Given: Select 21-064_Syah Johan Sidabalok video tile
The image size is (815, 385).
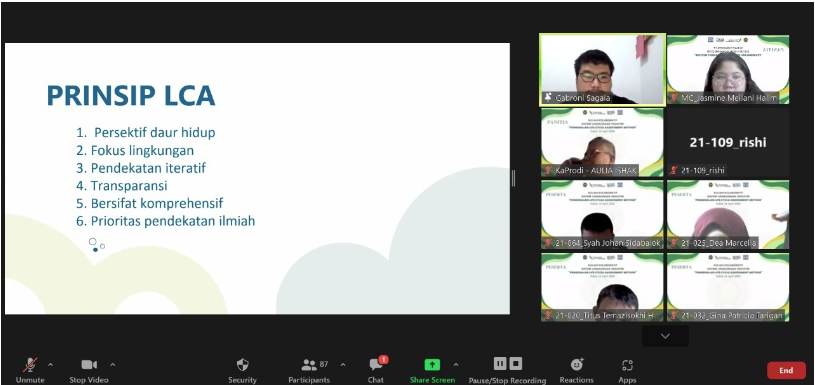Looking at the screenshot, I should coord(602,215).
